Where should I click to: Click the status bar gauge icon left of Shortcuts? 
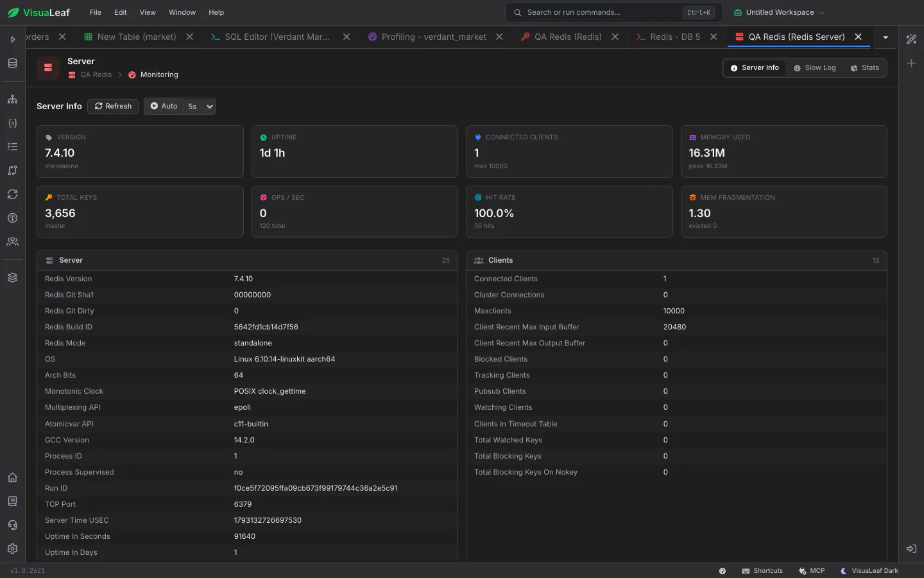pyautogui.click(x=723, y=571)
